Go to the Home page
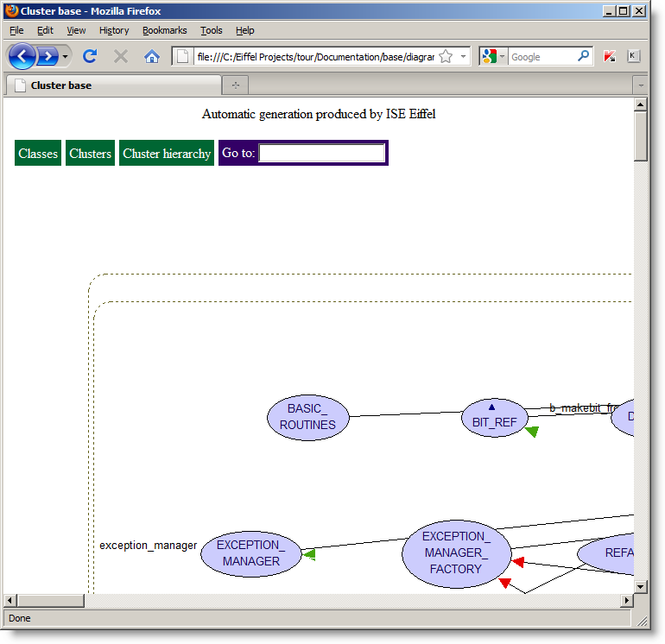Screen dimensions: 665x644 [152, 56]
